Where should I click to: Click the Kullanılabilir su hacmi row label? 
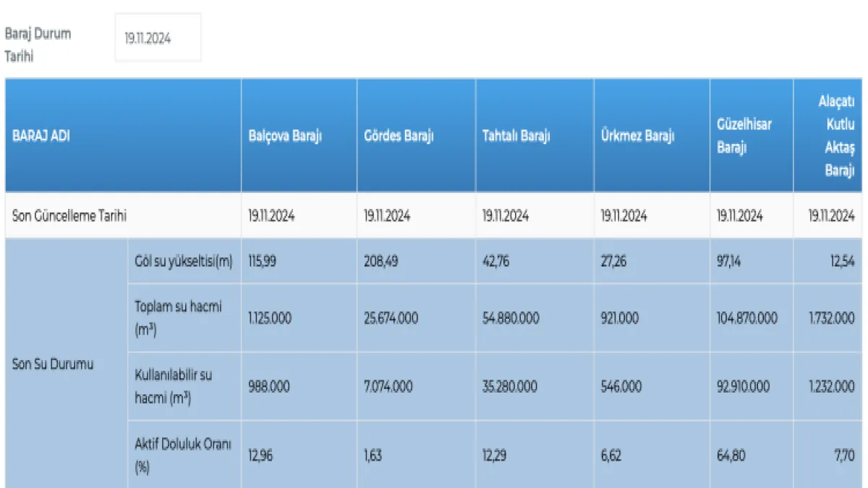[173, 387]
